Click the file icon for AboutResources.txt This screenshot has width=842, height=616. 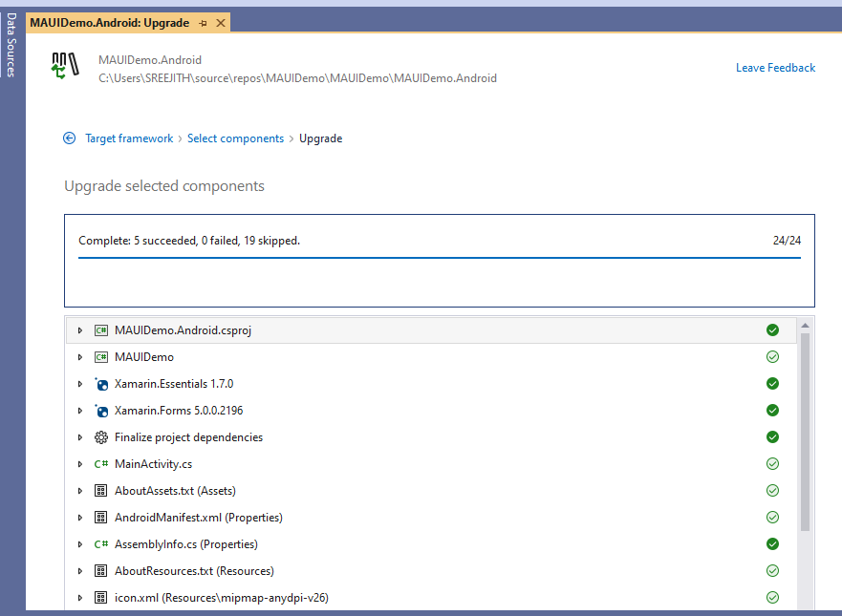pos(101,571)
